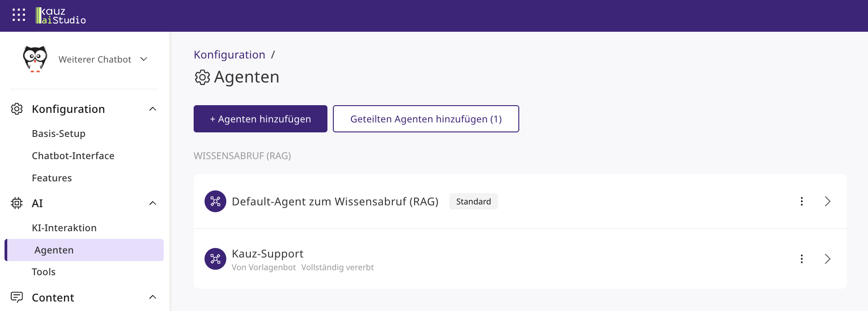Click the owl chatbot avatar
The width and height of the screenshot is (868, 311).
click(35, 59)
